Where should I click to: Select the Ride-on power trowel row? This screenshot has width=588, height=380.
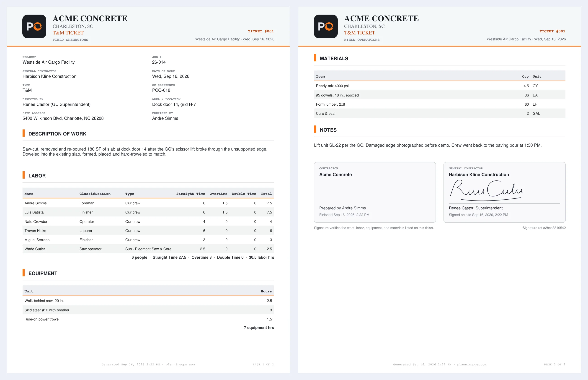pyautogui.click(x=148, y=319)
